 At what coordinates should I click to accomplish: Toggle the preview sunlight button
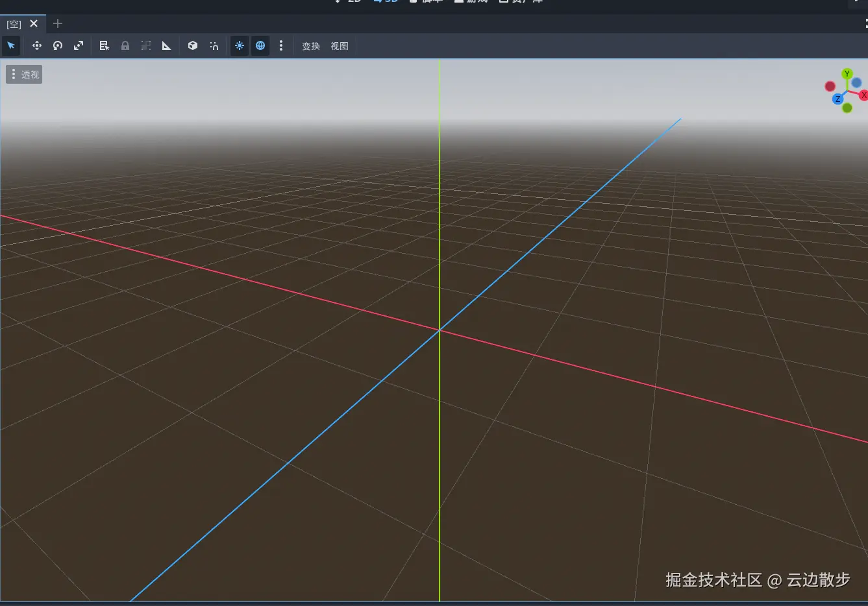240,46
